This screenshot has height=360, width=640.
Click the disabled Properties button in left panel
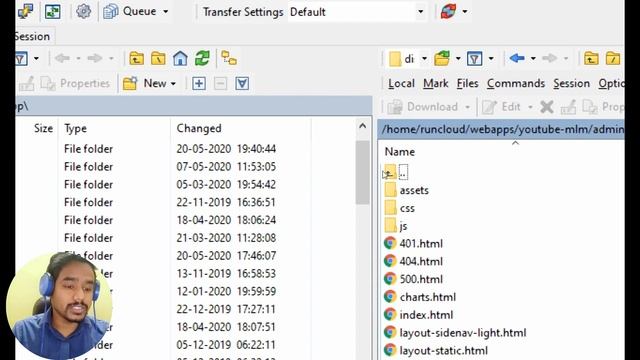click(x=76, y=84)
